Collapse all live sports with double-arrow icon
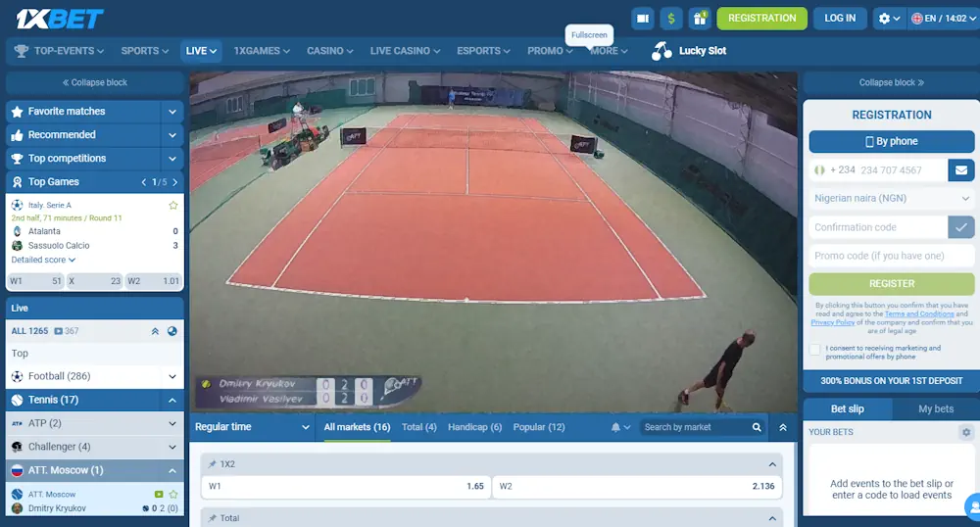 coord(155,331)
